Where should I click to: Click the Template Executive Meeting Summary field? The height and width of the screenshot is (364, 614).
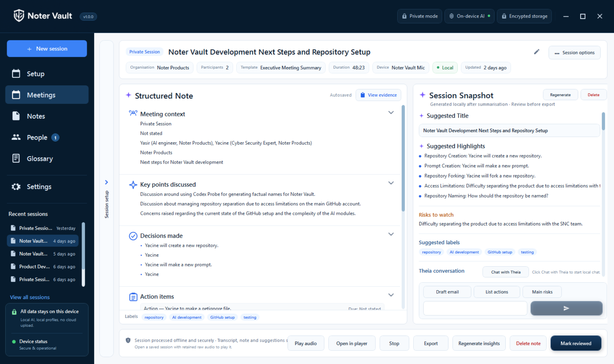tap(281, 68)
